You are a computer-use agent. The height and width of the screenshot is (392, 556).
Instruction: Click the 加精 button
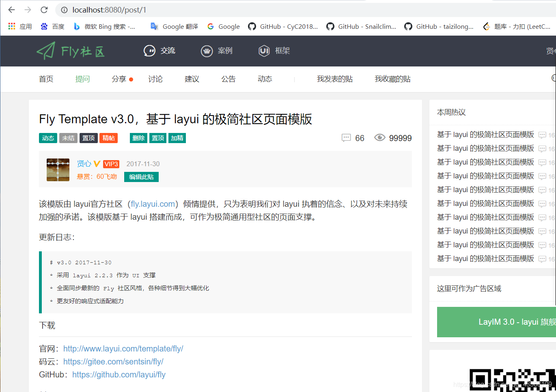tap(177, 138)
